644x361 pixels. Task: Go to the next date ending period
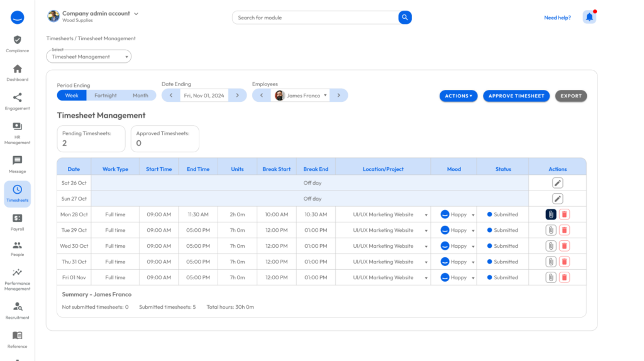[x=237, y=96]
